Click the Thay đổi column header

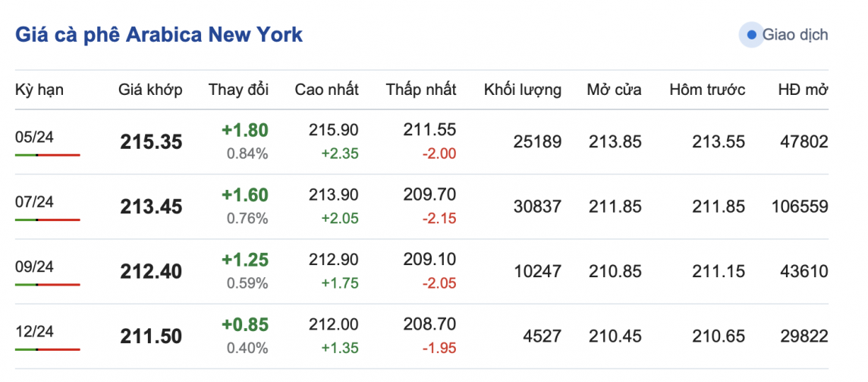click(238, 90)
